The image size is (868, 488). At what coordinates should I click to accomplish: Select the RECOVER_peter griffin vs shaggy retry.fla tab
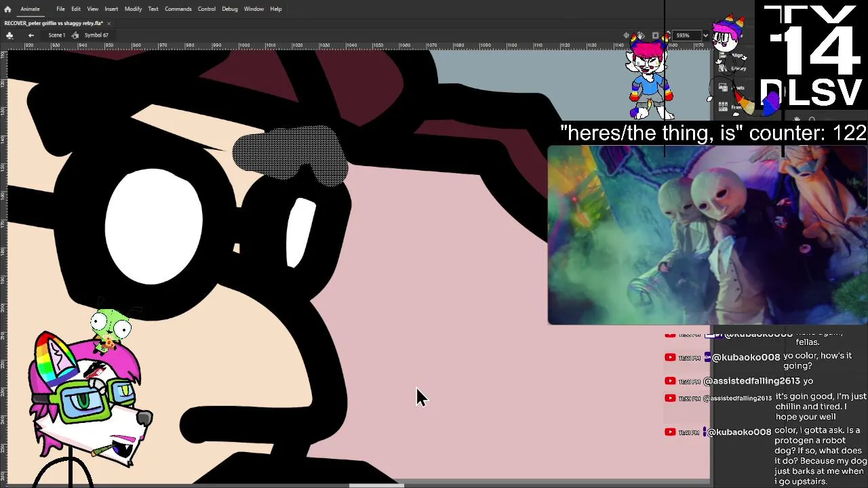(x=54, y=23)
